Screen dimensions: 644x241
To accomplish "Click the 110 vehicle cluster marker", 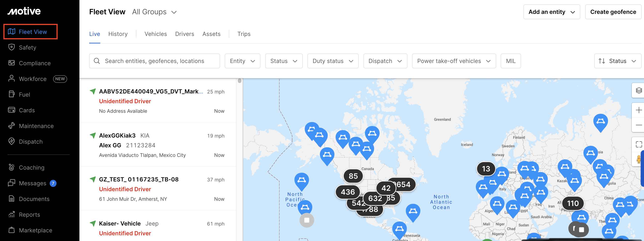I will [573, 203].
